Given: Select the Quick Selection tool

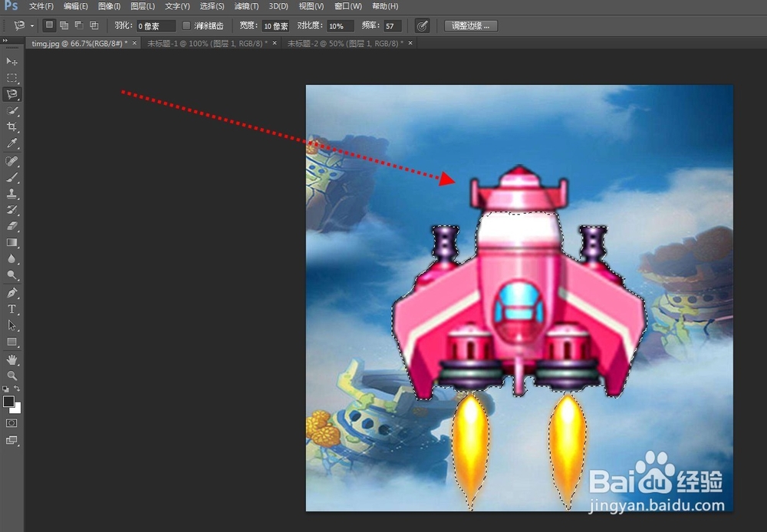Looking at the screenshot, I should (x=12, y=110).
